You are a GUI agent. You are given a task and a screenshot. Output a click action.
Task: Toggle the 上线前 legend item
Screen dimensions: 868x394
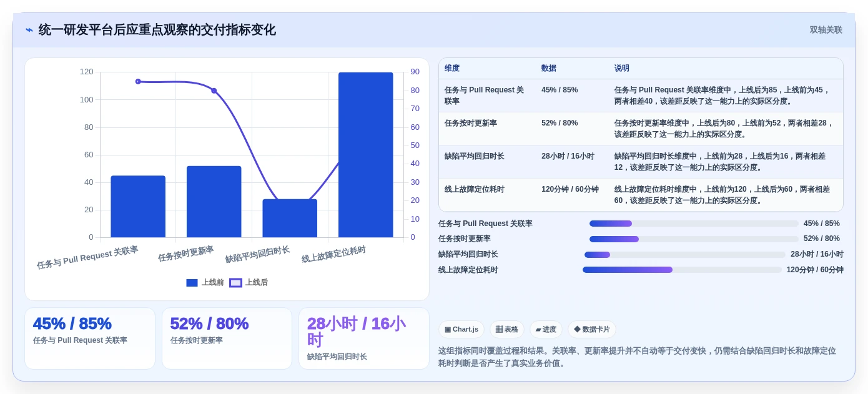(205, 282)
